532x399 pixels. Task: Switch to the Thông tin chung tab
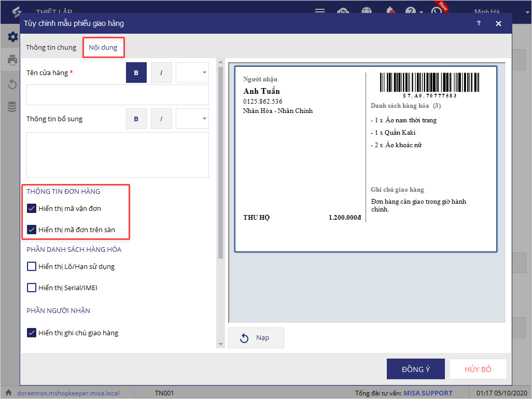coord(51,48)
